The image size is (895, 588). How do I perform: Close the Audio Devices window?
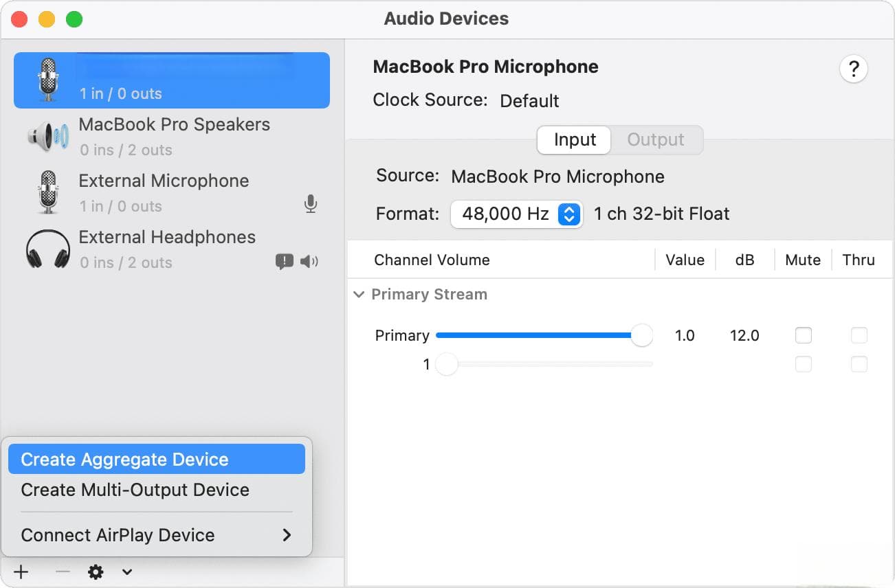(x=19, y=19)
